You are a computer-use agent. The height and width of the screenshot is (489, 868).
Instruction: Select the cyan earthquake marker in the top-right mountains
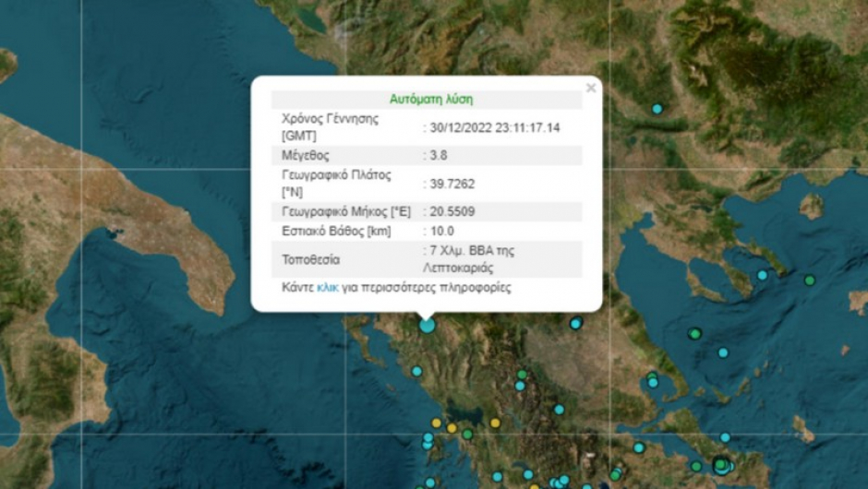tap(657, 109)
